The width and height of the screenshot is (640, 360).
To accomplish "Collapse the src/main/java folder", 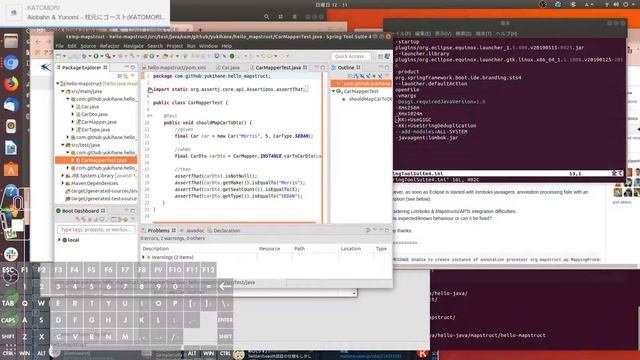I will (x=63, y=91).
